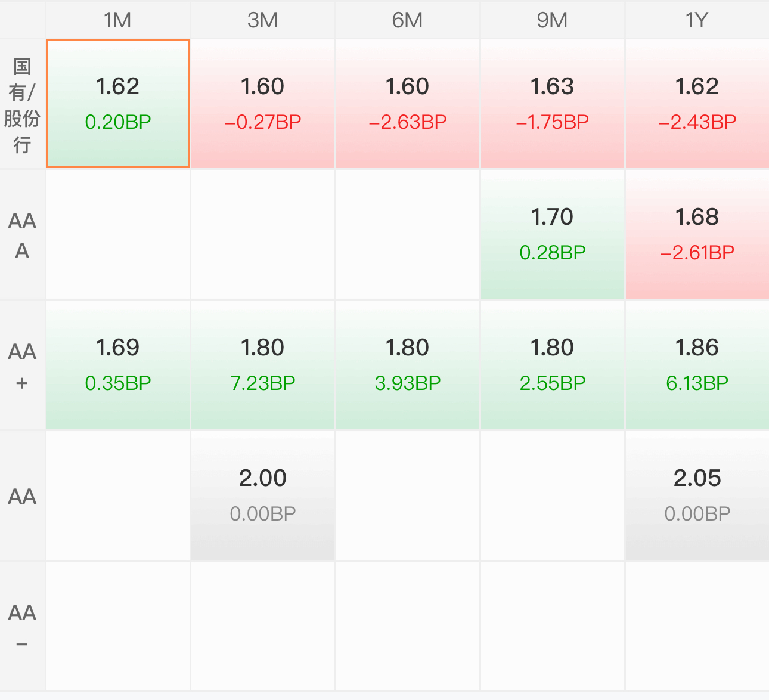This screenshot has width=769, height=700.
Task: Click the AA+ row label
Action: (x=22, y=365)
